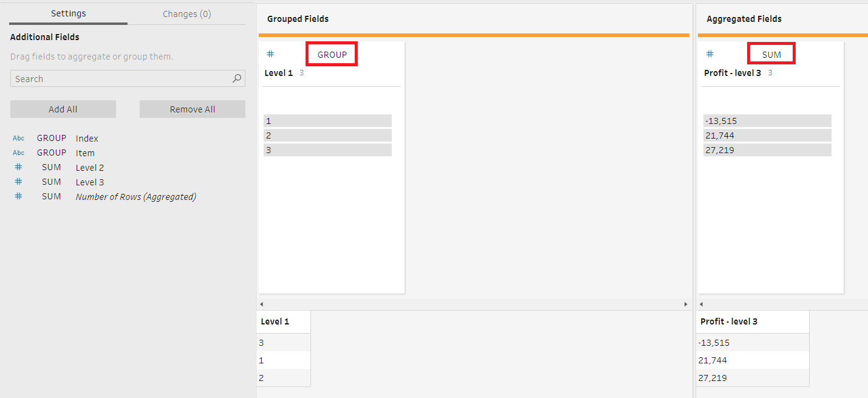
Task: Switch to the Settings tab
Action: pos(68,13)
